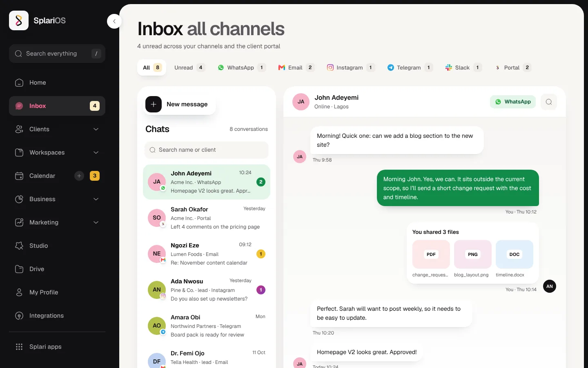This screenshot has height=368, width=588.
Task: Click John Adeyemi's avatar in chat header
Action: (x=301, y=102)
